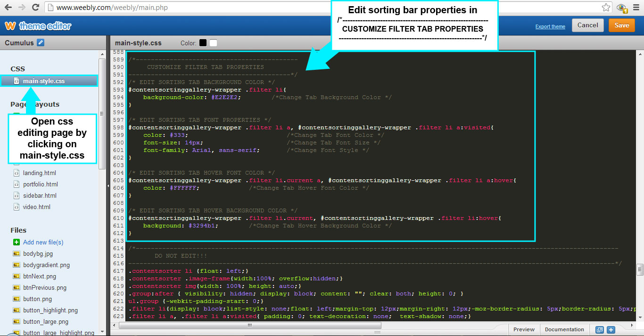Click the browser forward arrow

[22, 8]
